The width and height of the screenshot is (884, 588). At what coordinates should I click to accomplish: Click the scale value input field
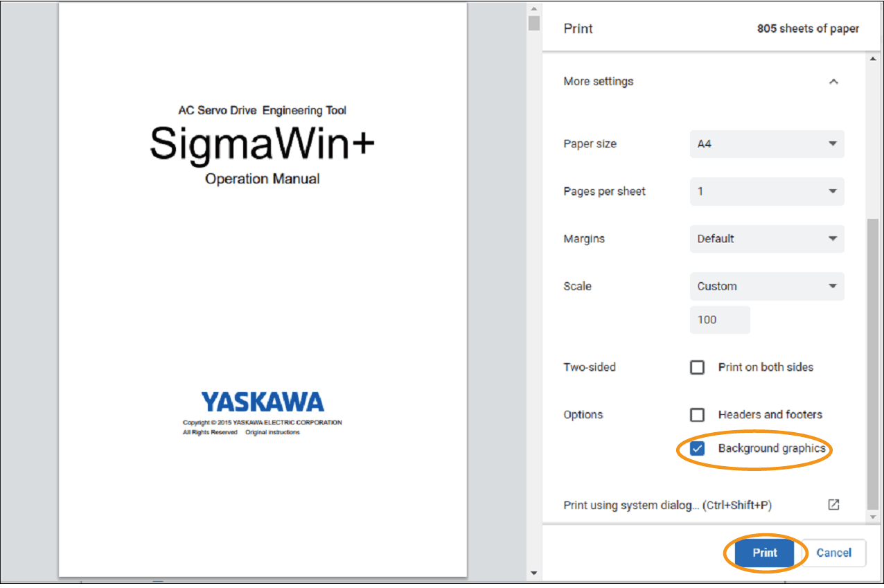pyautogui.click(x=720, y=320)
